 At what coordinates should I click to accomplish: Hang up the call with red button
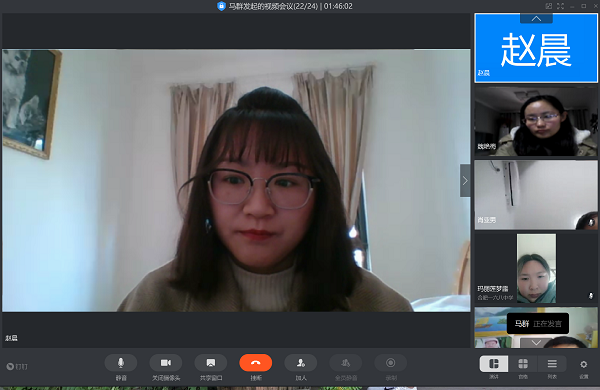[x=256, y=363]
